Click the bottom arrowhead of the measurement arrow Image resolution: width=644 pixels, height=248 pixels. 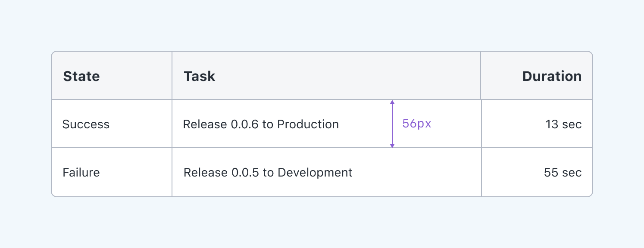392,146
